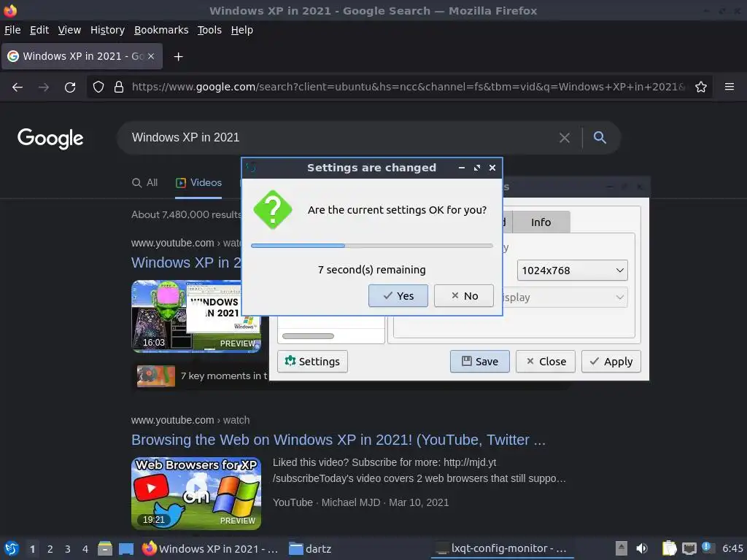
Task: Open the History menu
Action: tap(107, 30)
